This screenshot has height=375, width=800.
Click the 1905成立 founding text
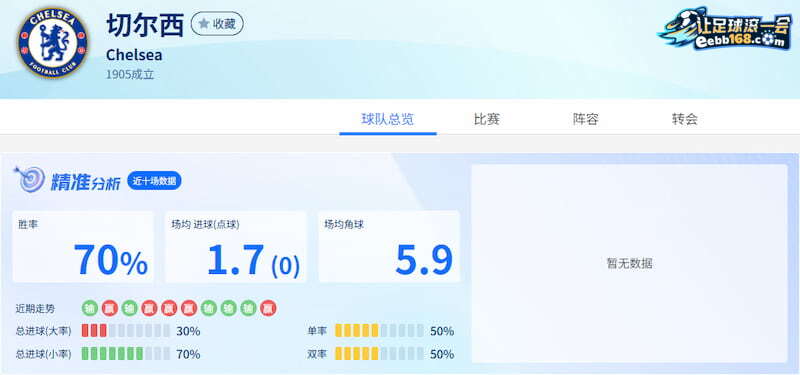(130, 74)
